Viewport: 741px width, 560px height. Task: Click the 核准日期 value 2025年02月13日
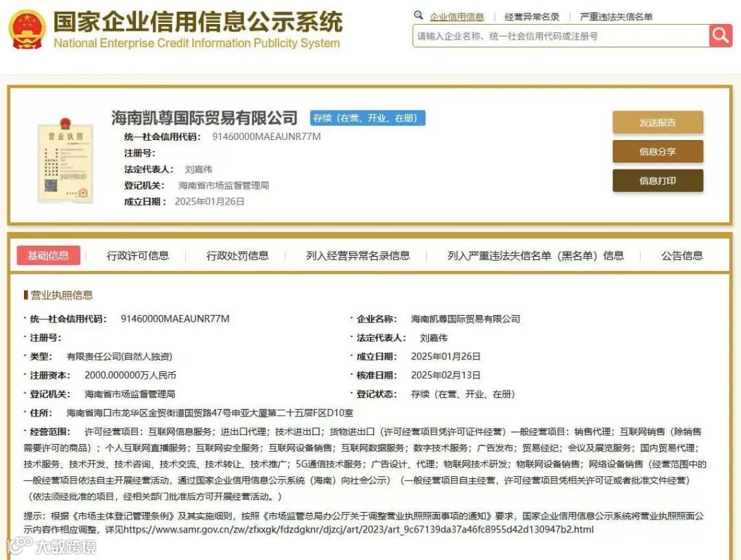446,375
